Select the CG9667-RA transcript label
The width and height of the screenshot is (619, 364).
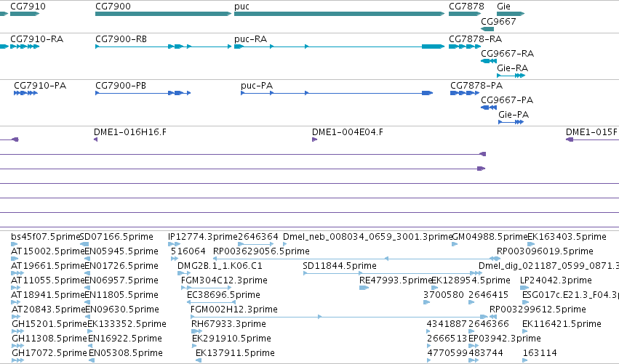(507, 54)
